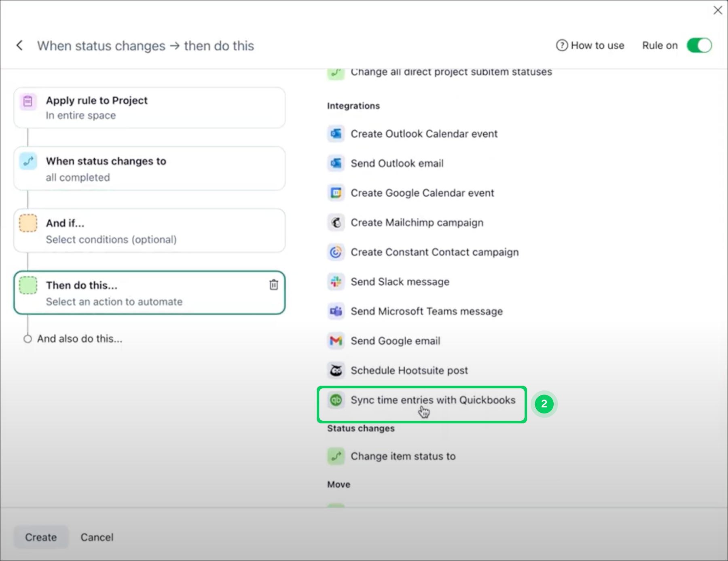The width and height of the screenshot is (728, 561).
Task: Open the How to use help link
Action: pyautogui.click(x=590, y=45)
